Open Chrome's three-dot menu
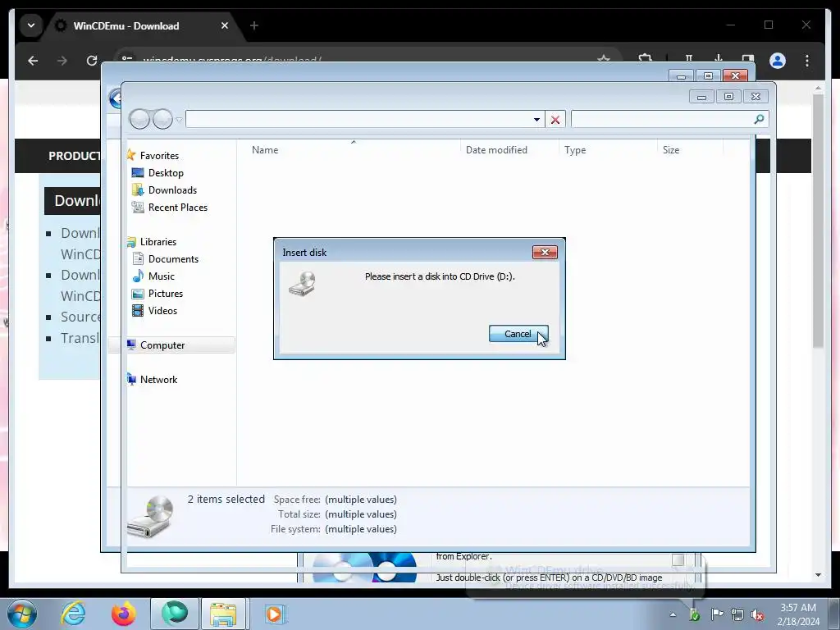The width and height of the screenshot is (840, 630). [x=807, y=61]
